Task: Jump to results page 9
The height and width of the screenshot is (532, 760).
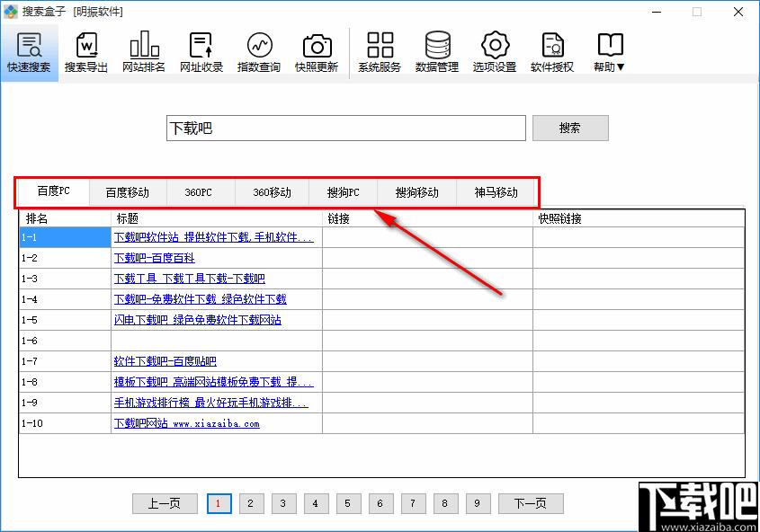Action: click(x=478, y=503)
